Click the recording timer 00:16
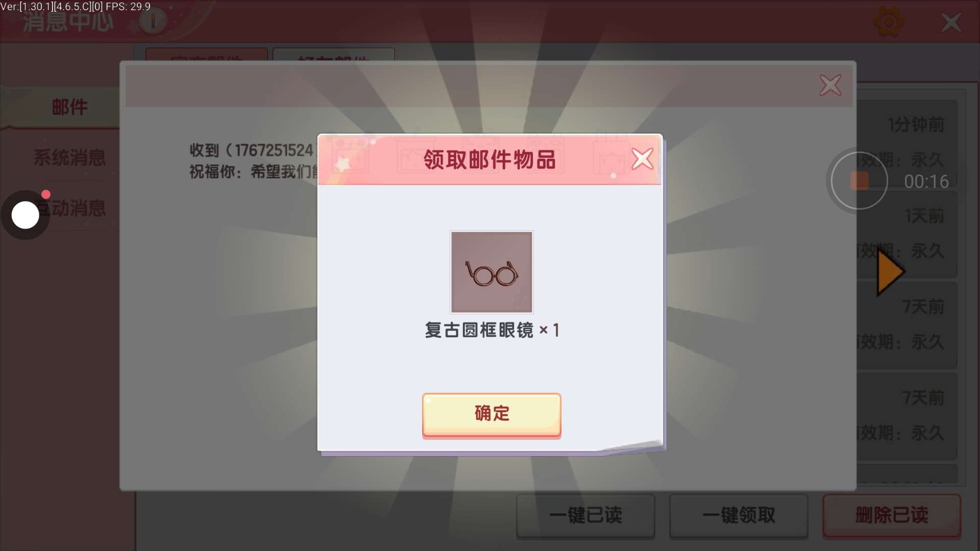Screen dimensions: 980x551 (x=926, y=182)
